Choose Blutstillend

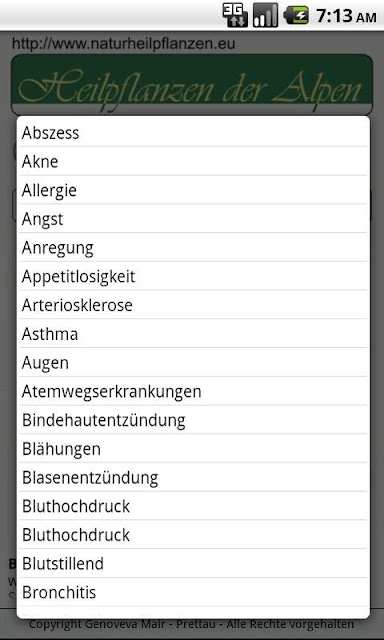193,564
